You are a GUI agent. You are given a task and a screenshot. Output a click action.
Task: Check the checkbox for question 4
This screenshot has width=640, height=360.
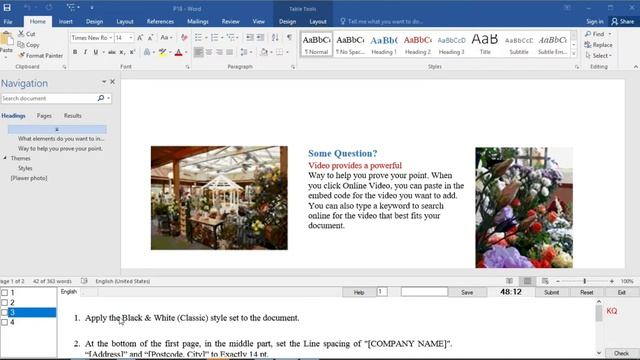click(x=4, y=322)
